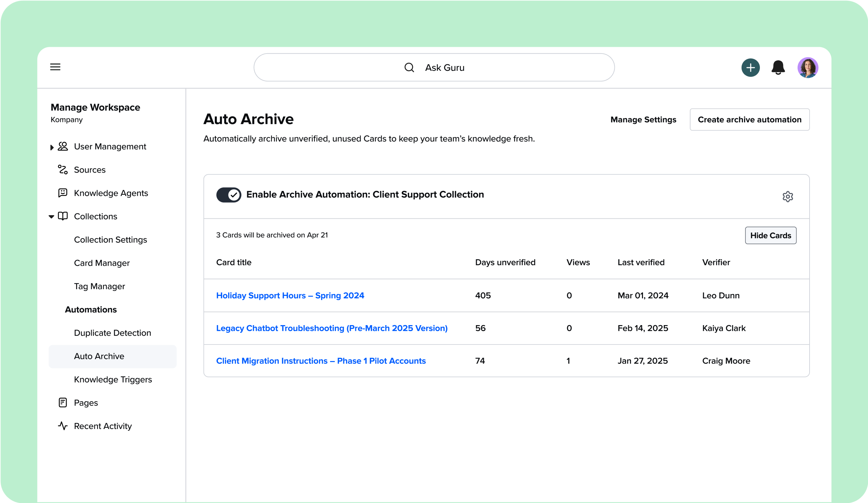Click the search magnifier icon
868x503 pixels.
[x=409, y=68]
